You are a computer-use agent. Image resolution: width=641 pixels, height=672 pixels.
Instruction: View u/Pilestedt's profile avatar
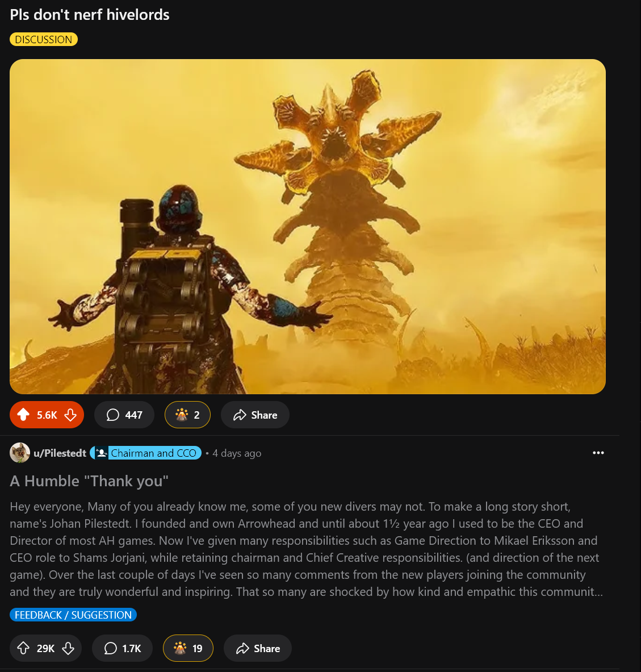pyautogui.click(x=20, y=453)
